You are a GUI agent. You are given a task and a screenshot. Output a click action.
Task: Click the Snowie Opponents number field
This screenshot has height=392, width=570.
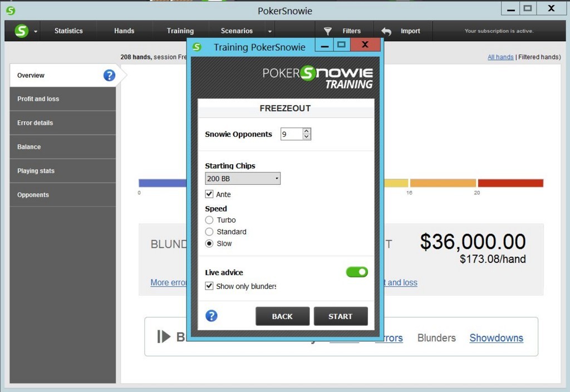click(291, 134)
